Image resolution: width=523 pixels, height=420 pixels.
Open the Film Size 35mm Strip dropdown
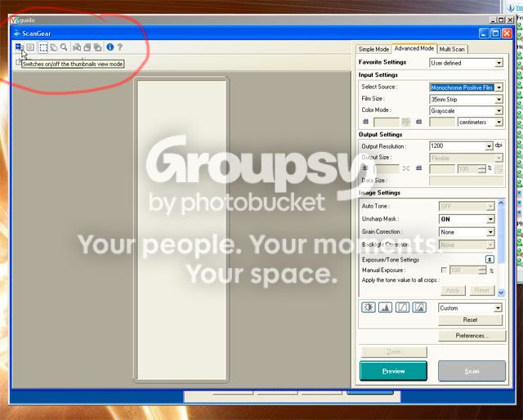pos(467,99)
